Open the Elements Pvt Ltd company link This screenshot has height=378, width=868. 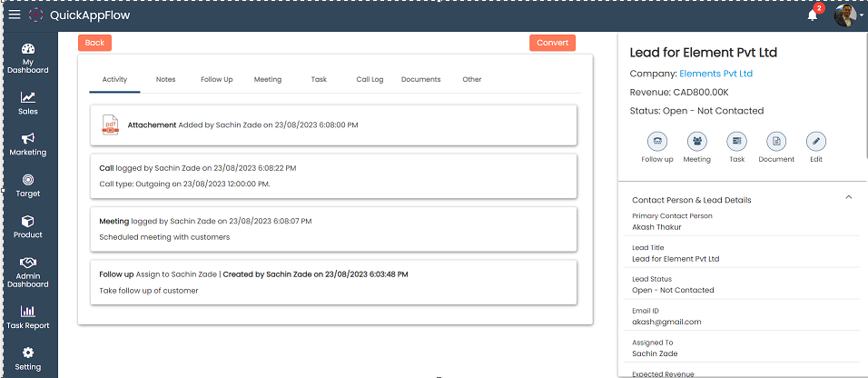click(715, 74)
